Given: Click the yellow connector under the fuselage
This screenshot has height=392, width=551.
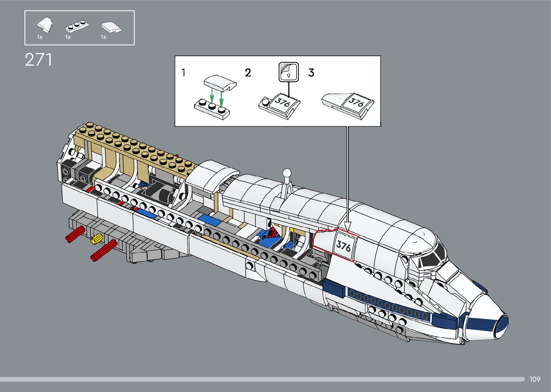Looking at the screenshot, I should (96, 238).
